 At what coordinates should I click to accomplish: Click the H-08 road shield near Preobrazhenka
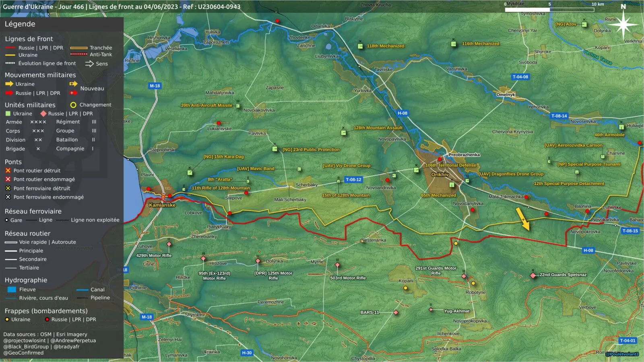402,113
